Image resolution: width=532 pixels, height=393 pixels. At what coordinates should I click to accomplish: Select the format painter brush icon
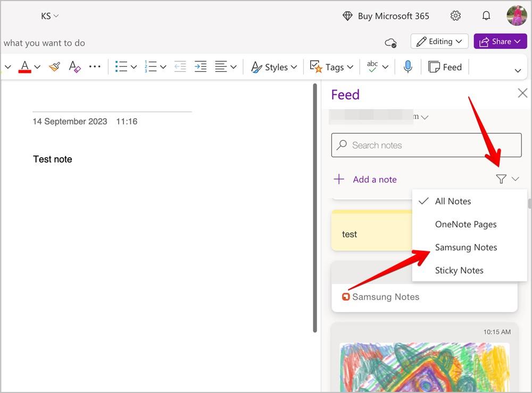(55, 67)
